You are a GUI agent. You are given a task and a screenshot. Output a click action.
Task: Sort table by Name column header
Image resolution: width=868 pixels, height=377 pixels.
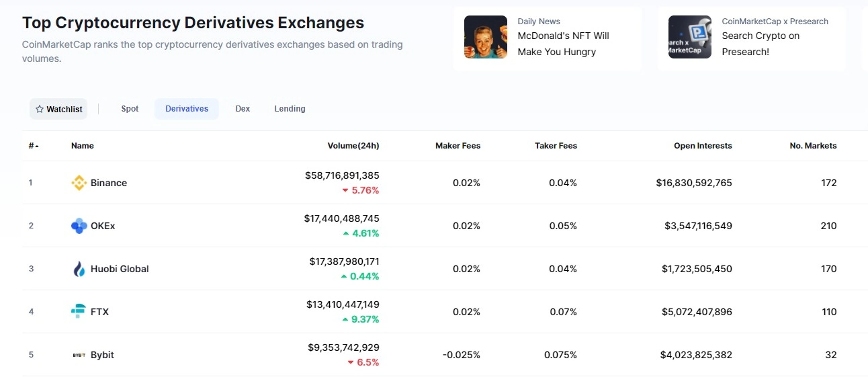click(x=83, y=146)
